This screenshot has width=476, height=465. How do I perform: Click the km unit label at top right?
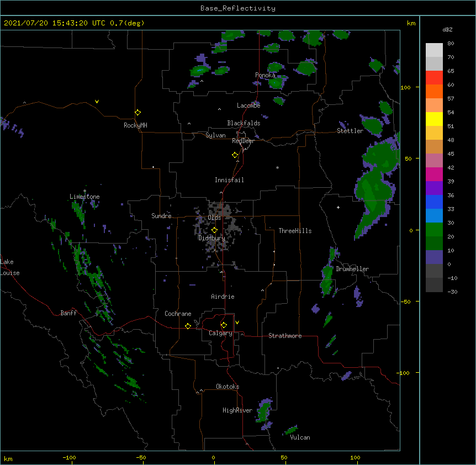coord(411,23)
